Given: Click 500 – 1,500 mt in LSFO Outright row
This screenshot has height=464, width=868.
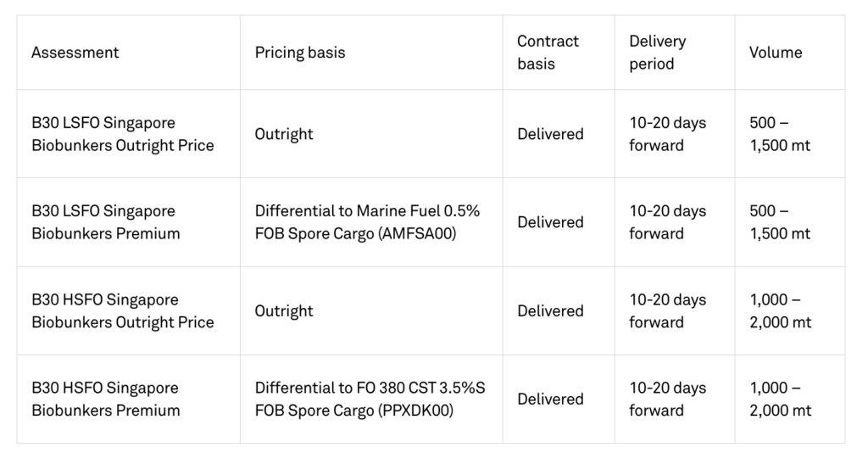Looking at the screenshot, I should click(x=780, y=134).
